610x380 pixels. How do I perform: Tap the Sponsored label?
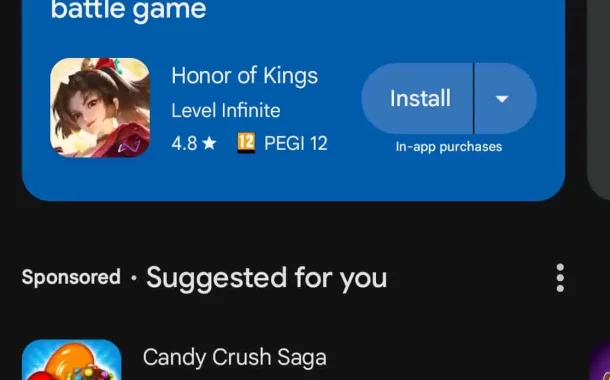[x=71, y=277]
